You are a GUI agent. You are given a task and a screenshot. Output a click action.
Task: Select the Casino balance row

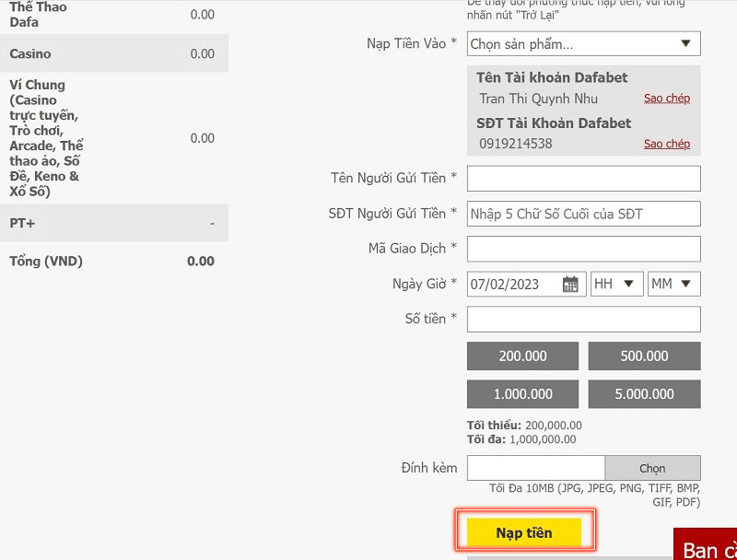point(114,53)
